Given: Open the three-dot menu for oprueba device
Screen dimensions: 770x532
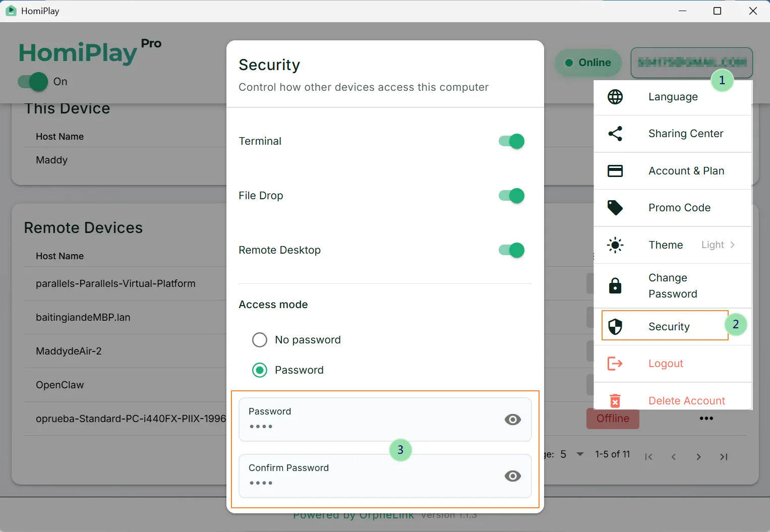Looking at the screenshot, I should [706, 419].
